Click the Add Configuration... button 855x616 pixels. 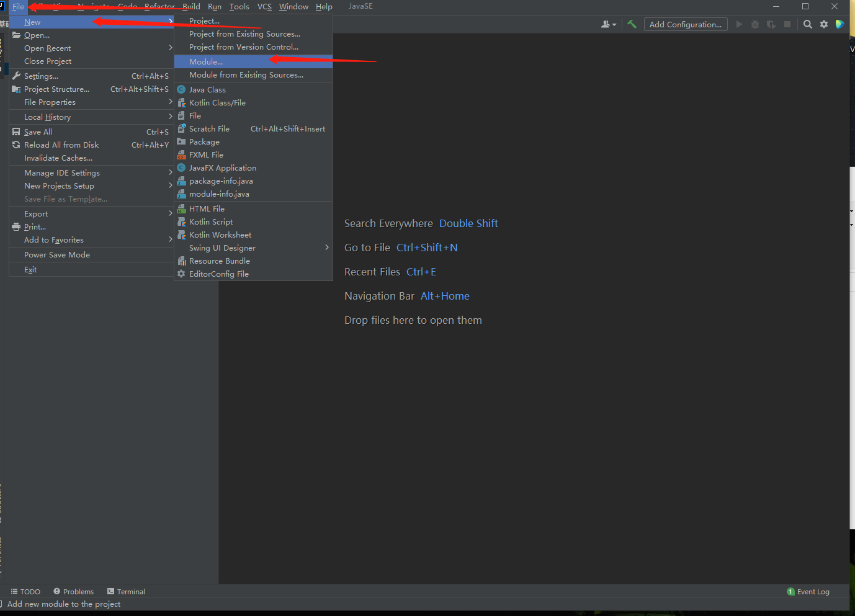[x=686, y=24]
